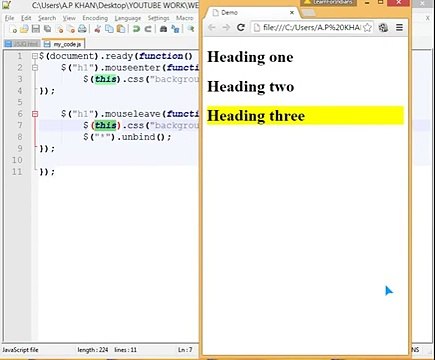Click the Heading one text
This screenshot has width=435, height=360.
click(x=250, y=57)
